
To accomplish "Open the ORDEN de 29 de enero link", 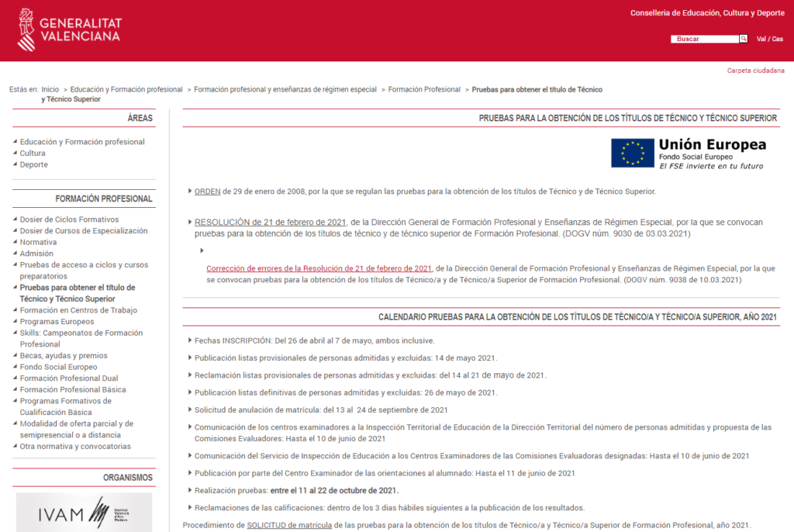I will [208, 192].
